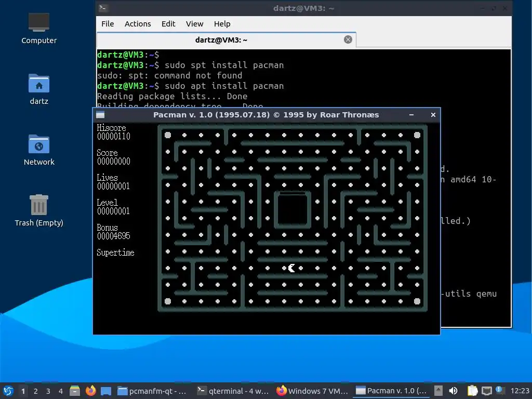Click 'Reading package lists... Done' line
Viewport: 532px width, 399px height.
(x=172, y=96)
